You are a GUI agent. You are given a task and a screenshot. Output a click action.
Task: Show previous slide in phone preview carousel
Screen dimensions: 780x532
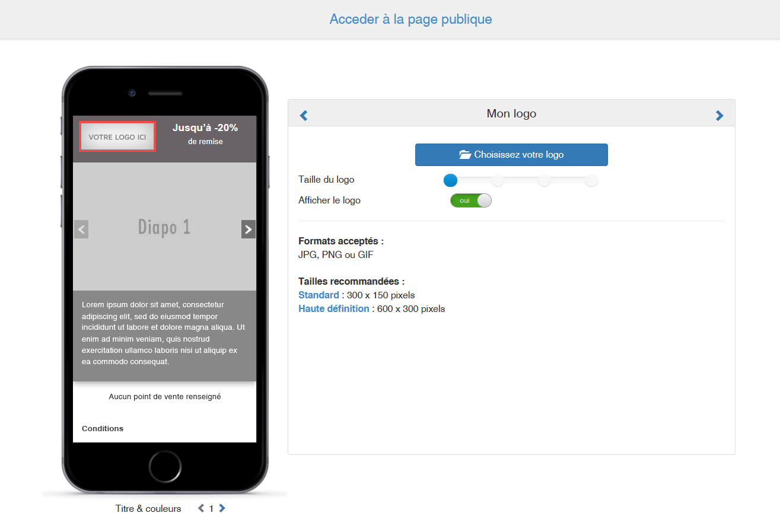coord(81,229)
